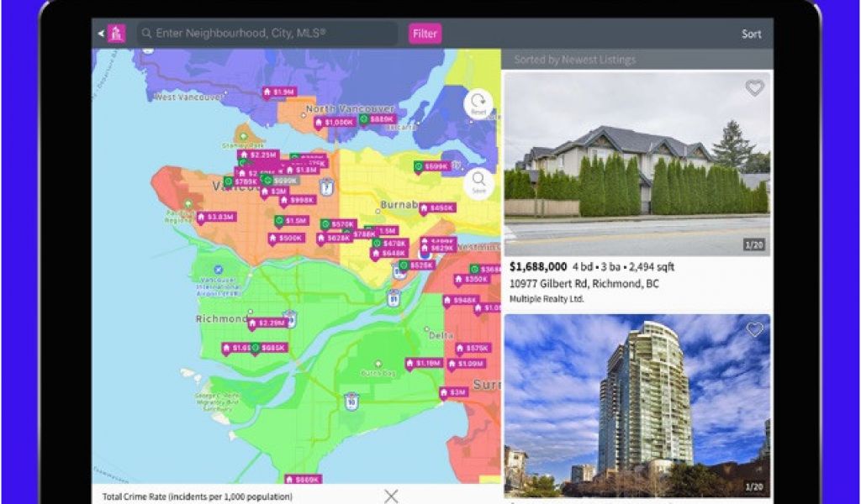The width and height of the screenshot is (861, 504).
Task: Select the green $478K marker
Action: click(x=390, y=243)
